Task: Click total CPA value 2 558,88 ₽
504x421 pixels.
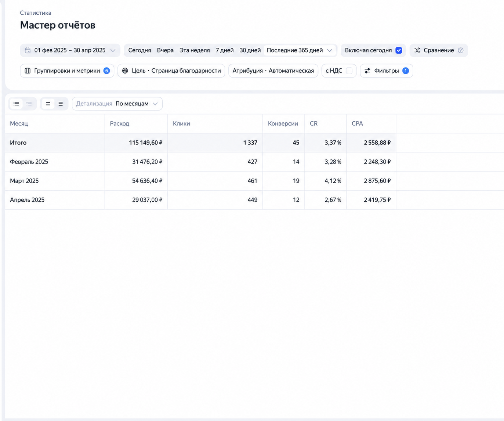Action: 377,143
